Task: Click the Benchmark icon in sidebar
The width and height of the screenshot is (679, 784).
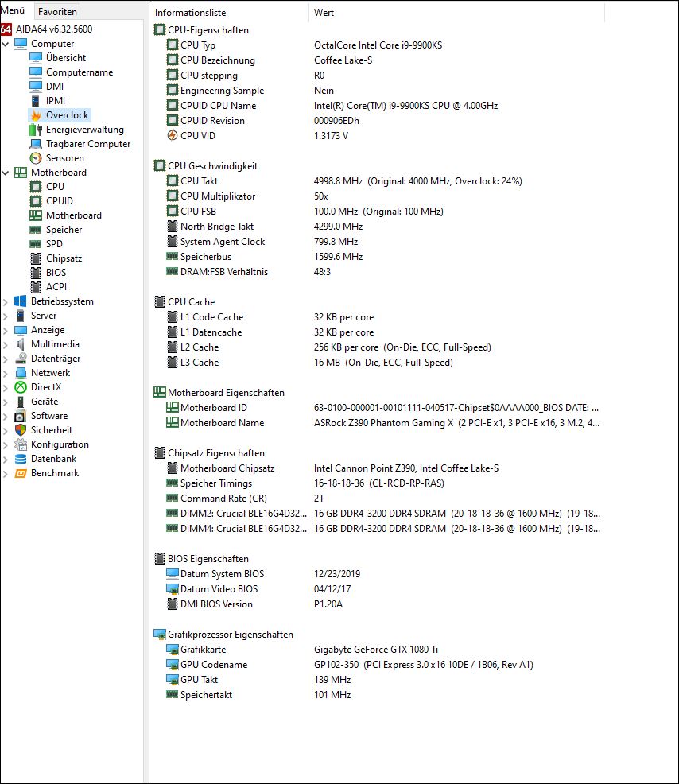Action: (21, 473)
